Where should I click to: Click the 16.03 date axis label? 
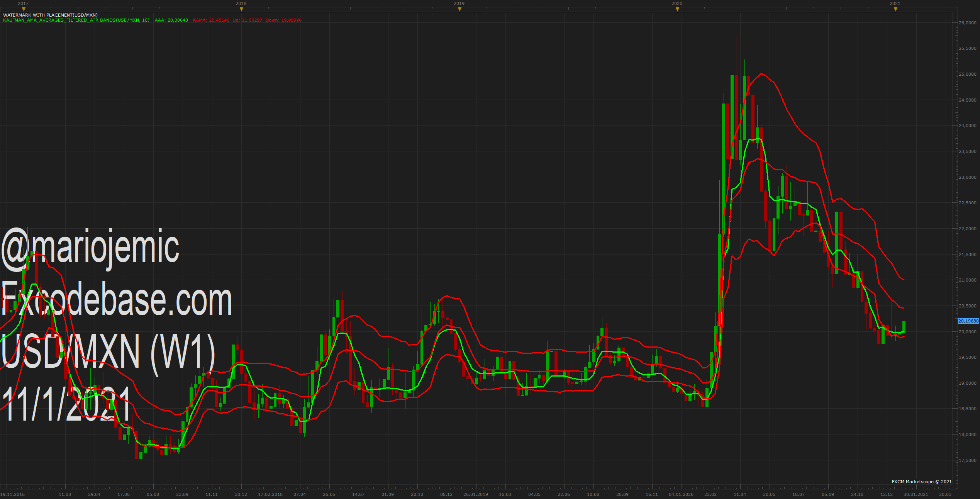coord(505,494)
